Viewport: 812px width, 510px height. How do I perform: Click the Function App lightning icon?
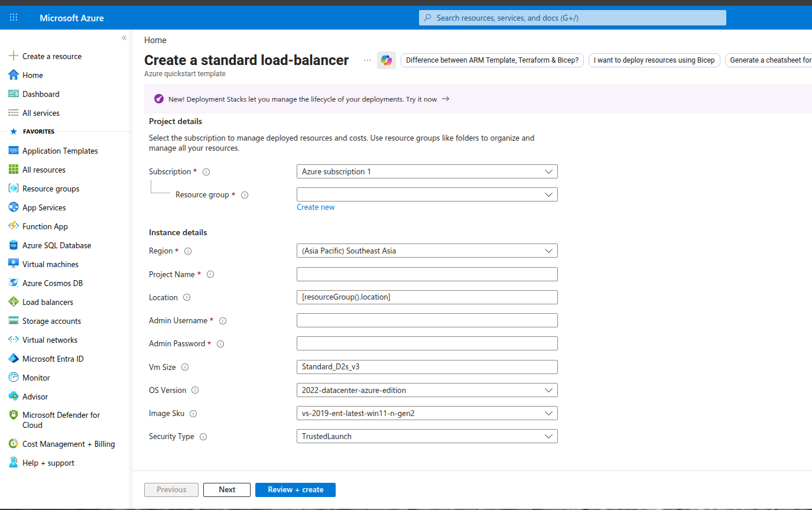(13, 226)
